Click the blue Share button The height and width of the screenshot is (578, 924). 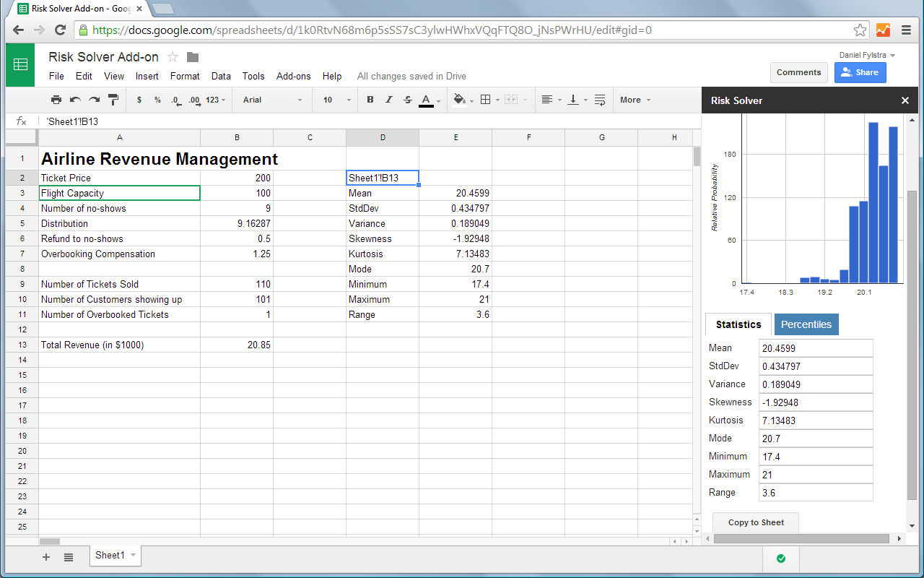[x=859, y=72]
